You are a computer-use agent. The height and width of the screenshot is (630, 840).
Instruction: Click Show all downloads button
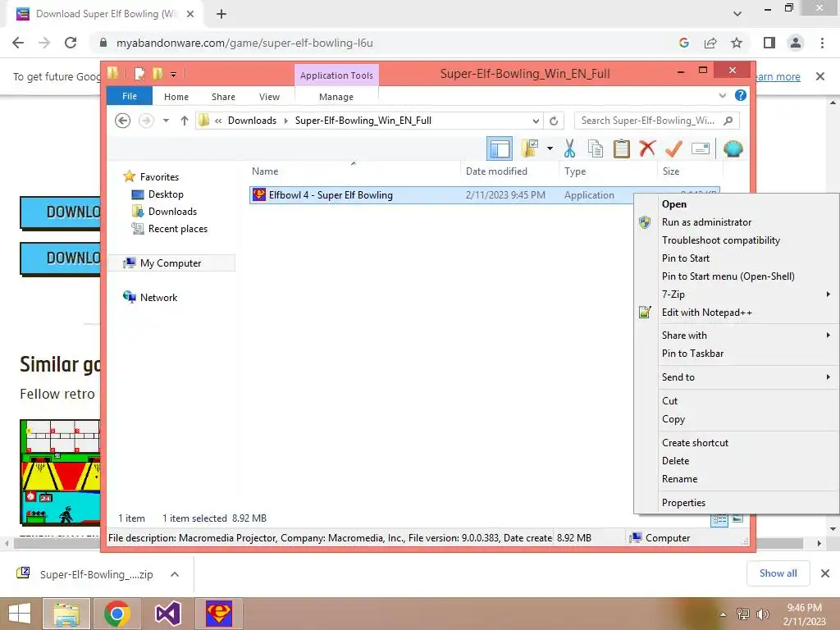click(x=778, y=573)
